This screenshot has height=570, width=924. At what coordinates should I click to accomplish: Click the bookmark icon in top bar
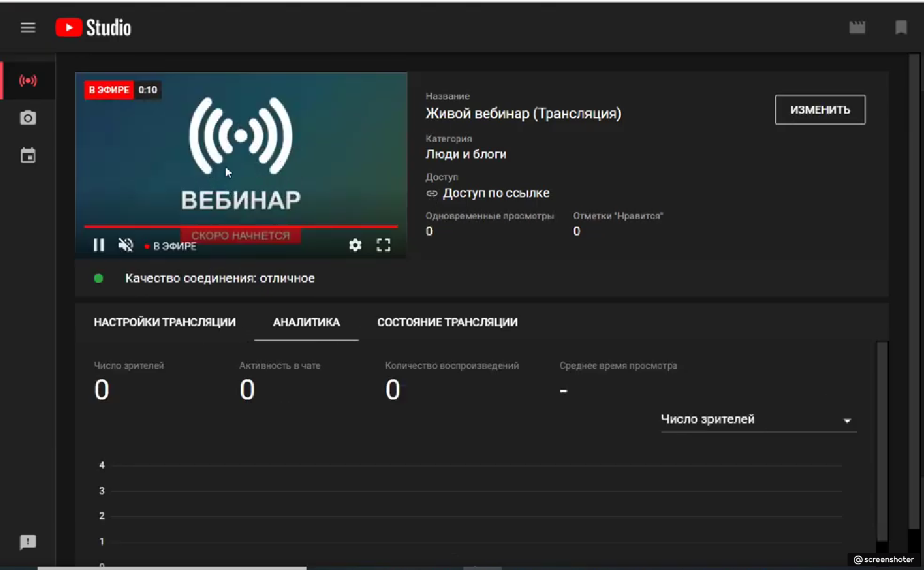tap(901, 28)
